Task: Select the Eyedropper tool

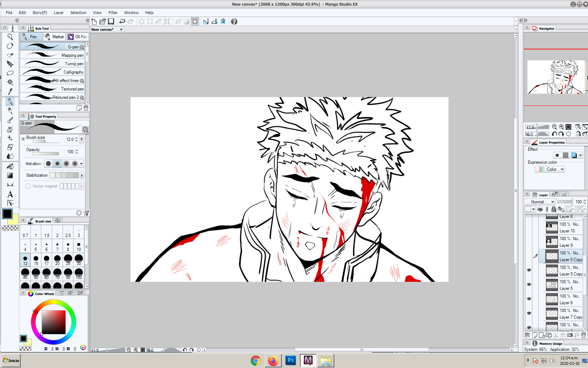Action: pyautogui.click(x=10, y=91)
